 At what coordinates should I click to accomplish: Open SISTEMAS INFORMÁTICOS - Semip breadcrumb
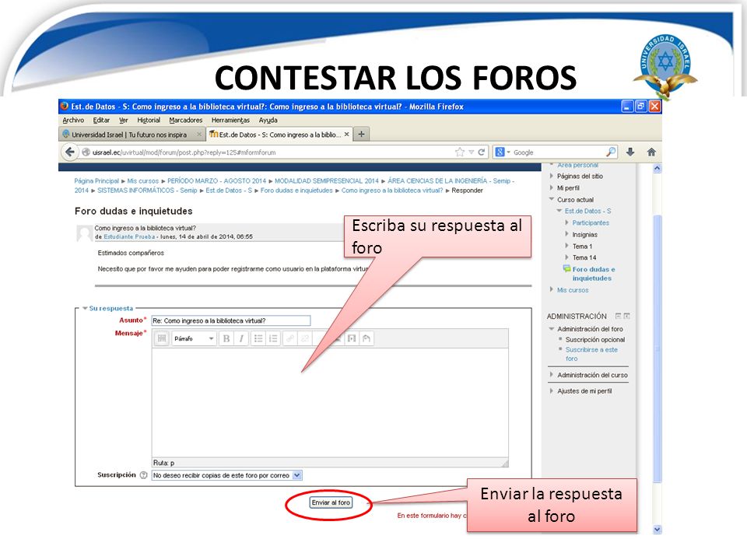coord(147,191)
